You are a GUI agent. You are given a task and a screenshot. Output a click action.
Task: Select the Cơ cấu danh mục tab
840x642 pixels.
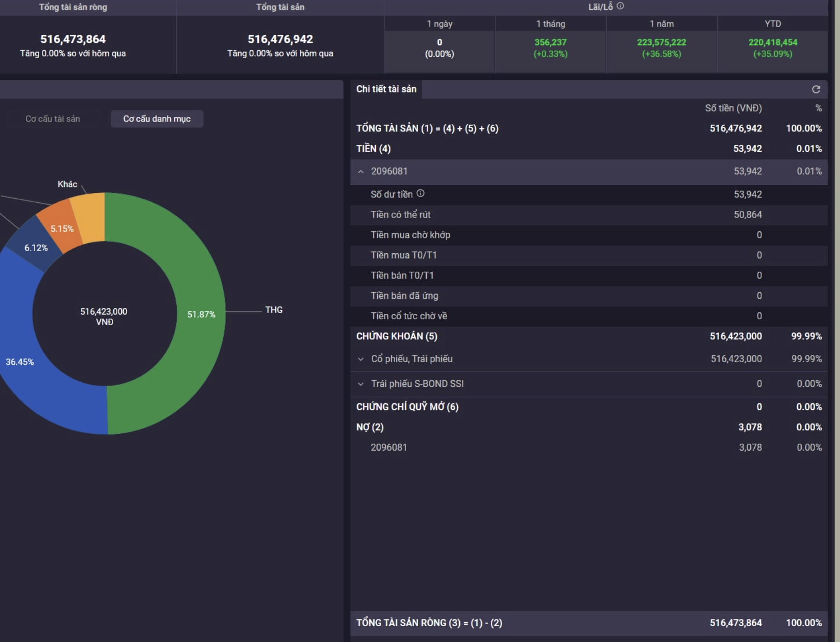click(157, 119)
